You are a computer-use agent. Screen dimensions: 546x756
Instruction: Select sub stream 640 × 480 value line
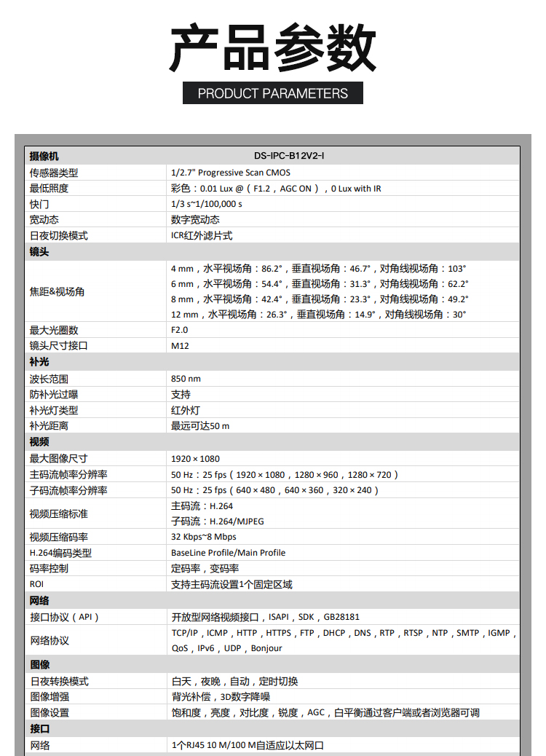(275, 490)
